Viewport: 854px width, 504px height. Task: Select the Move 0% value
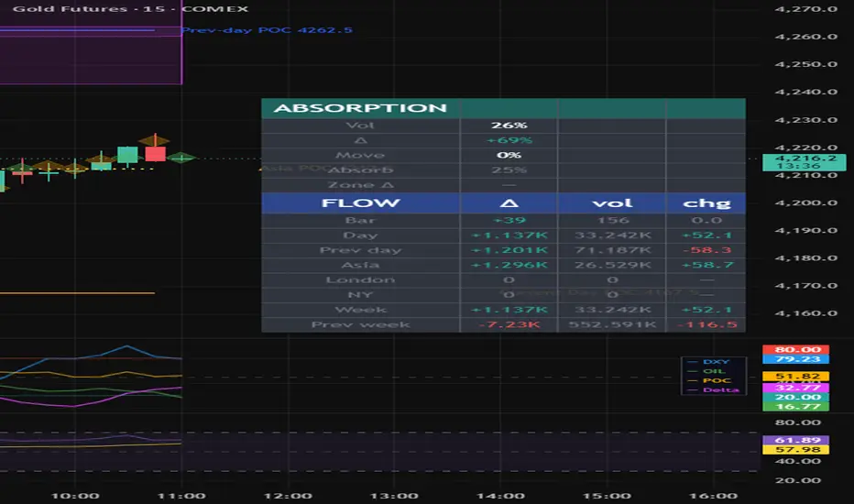pos(509,155)
